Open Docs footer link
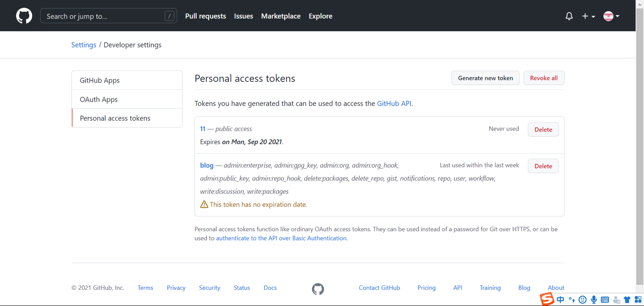Image resolution: width=644 pixels, height=306 pixels. (270, 288)
